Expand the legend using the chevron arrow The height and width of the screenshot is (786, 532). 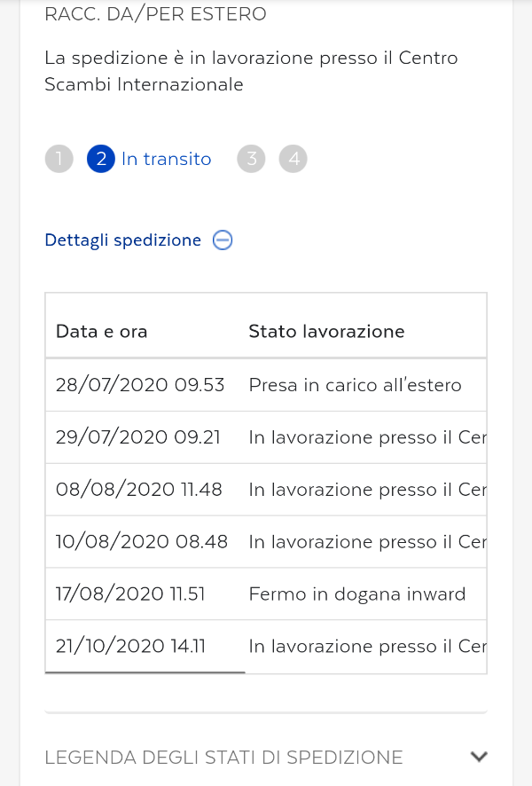[479, 757]
